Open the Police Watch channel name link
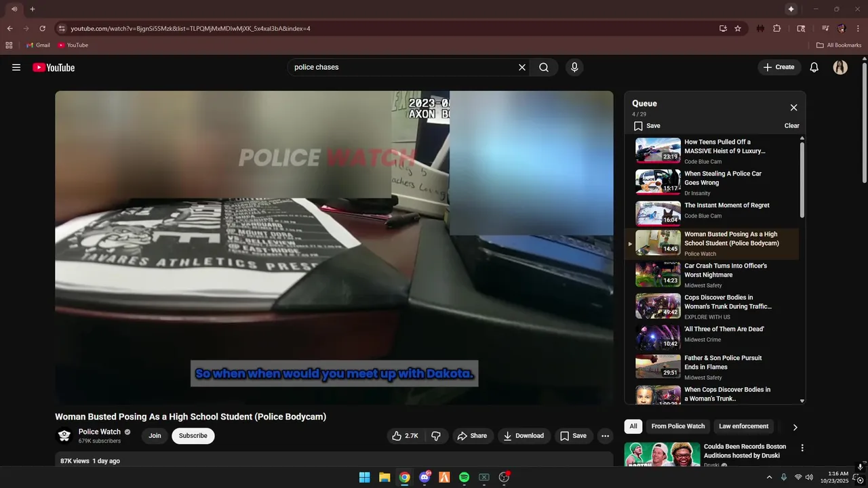Screen dimensions: 868x488 click(x=100, y=432)
